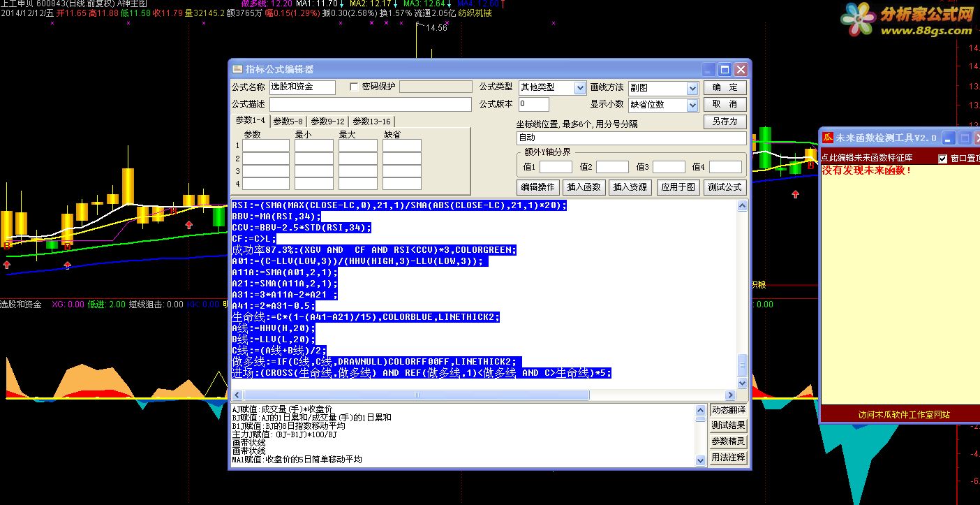This screenshot has height=505, width=980.
Task: Enable the 密码保护 checkbox
Action: tap(354, 87)
